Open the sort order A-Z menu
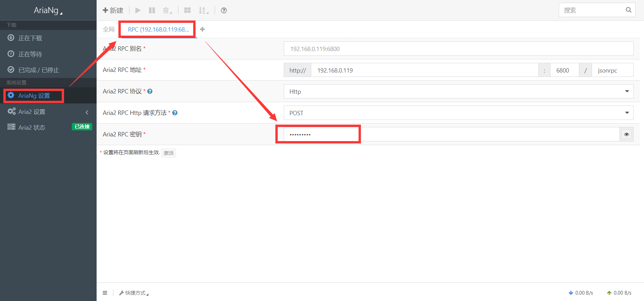644x301 pixels. (x=203, y=10)
